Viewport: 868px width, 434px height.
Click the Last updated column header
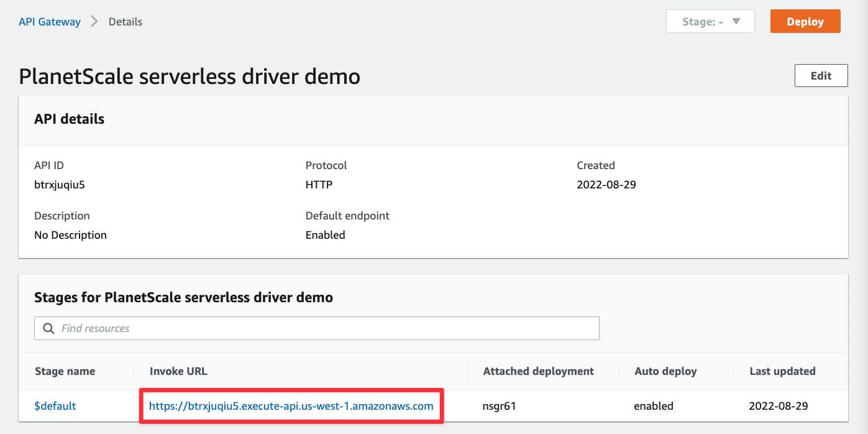(x=783, y=371)
